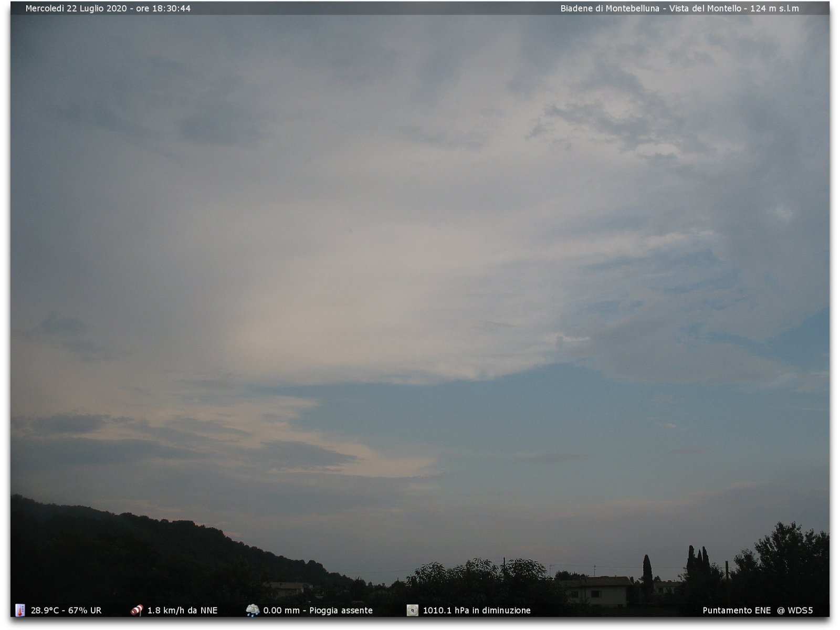Select the rain reading '0.00 mm - Pioggia assente'
This screenshot has height=630, width=840.
pos(318,611)
